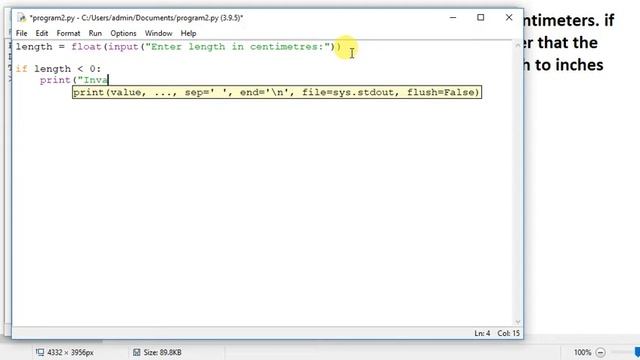The image size is (640, 360).
Task: Click the Col: 15 status indicator
Action: (x=509, y=333)
